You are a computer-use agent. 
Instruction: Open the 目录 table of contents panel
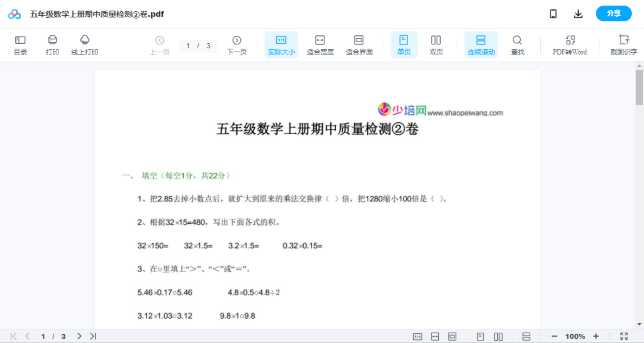tap(20, 45)
